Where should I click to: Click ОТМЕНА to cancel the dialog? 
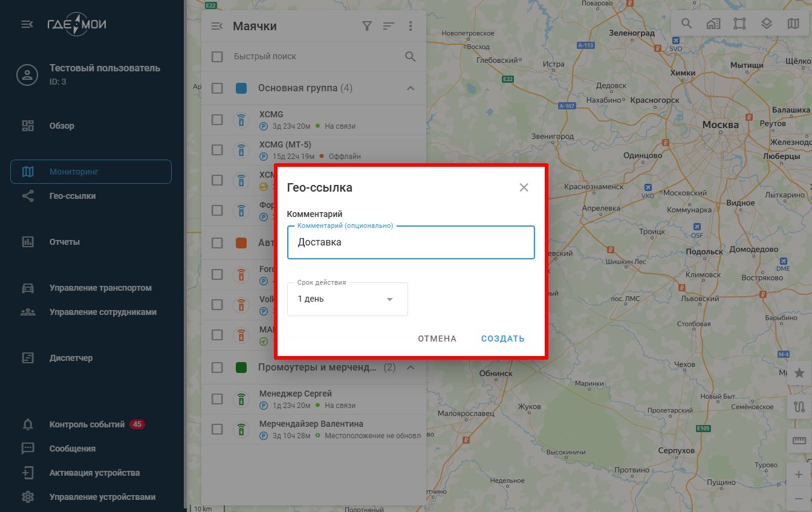(x=437, y=339)
